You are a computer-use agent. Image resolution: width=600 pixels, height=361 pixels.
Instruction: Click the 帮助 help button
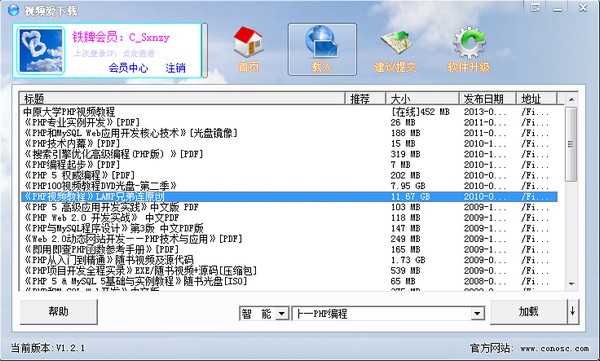(59, 312)
